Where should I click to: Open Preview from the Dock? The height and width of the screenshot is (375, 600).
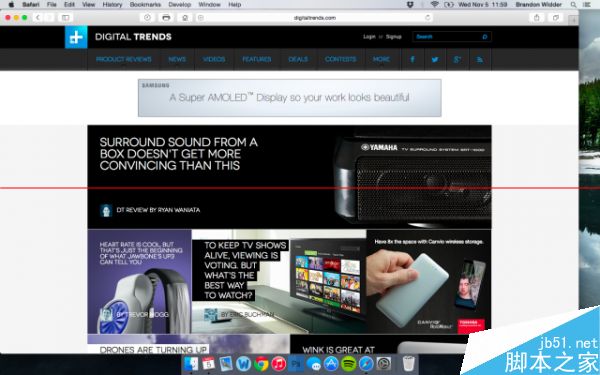coord(226,364)
